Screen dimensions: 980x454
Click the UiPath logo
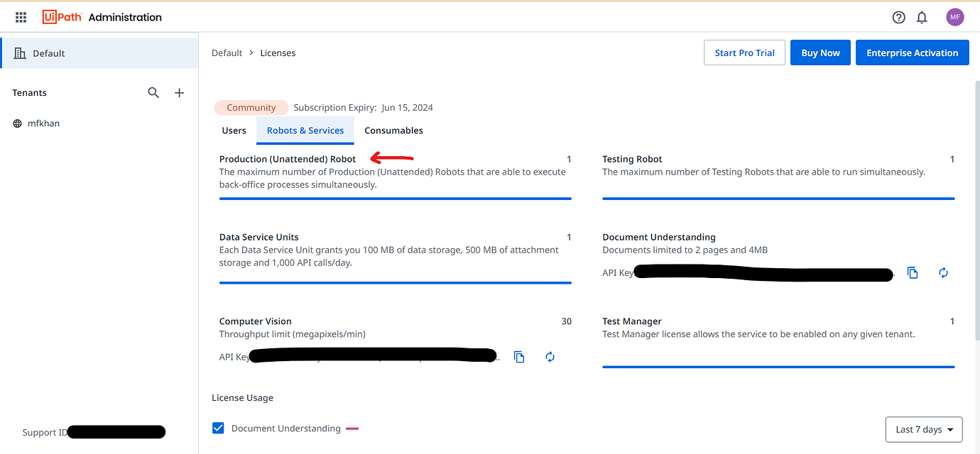tap(62, 16)
